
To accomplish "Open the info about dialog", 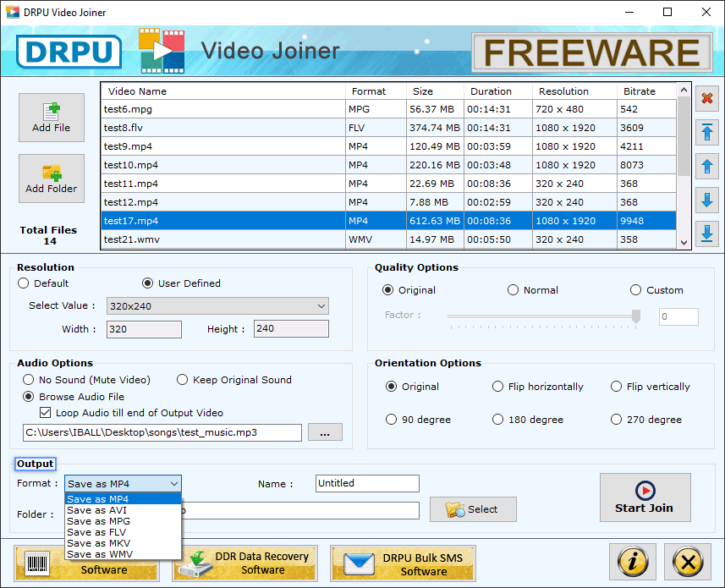I will click(x=633, y=562).
